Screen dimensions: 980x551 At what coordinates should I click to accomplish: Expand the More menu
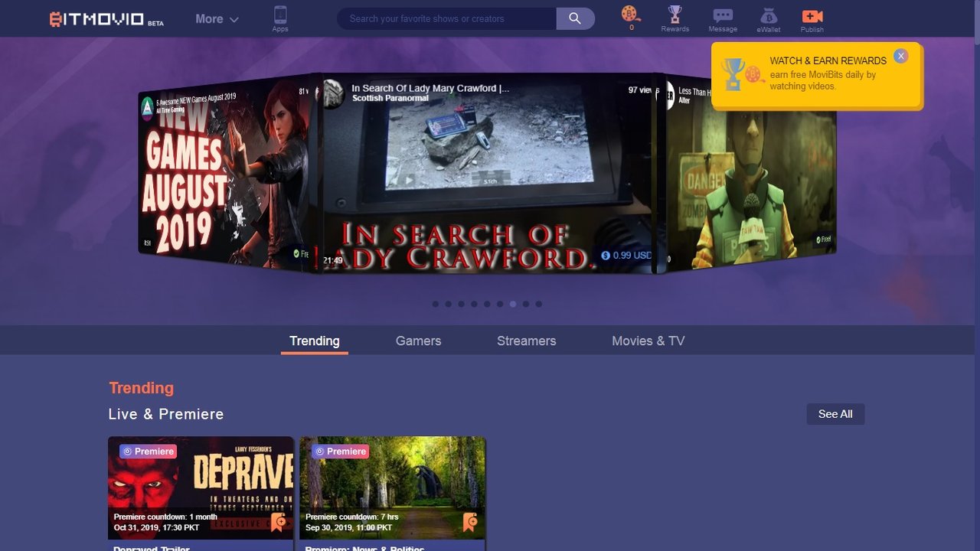point(217,19)
